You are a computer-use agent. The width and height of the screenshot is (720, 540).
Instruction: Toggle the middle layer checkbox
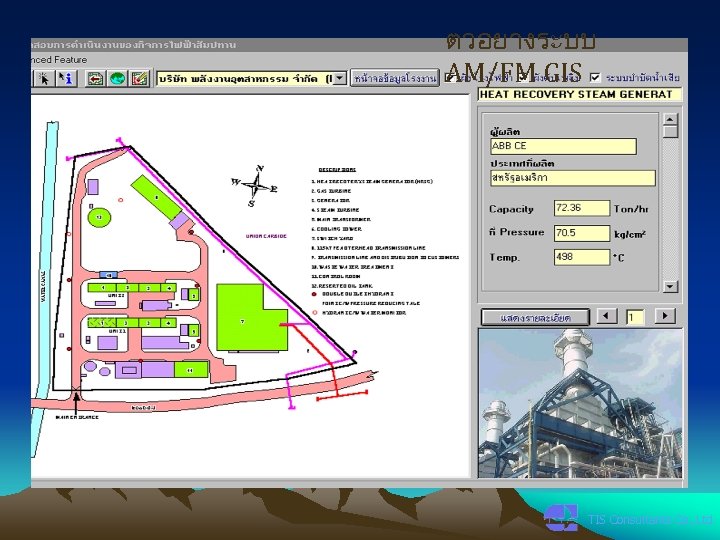[523, 78]
